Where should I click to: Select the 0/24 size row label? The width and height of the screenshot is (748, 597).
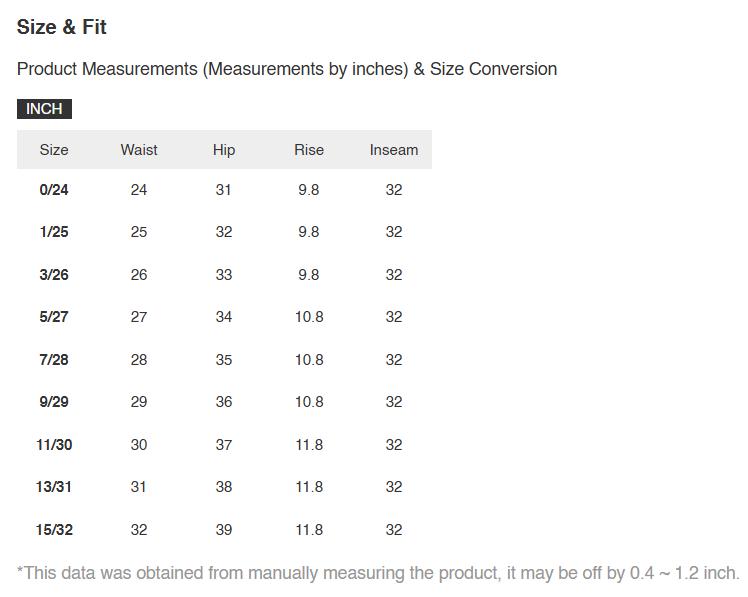pyautogui.click(x=54, y=190)
